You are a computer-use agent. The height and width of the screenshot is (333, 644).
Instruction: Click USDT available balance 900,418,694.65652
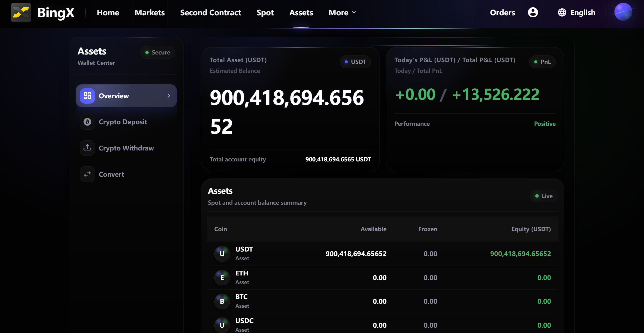click(x=356, y=254)
